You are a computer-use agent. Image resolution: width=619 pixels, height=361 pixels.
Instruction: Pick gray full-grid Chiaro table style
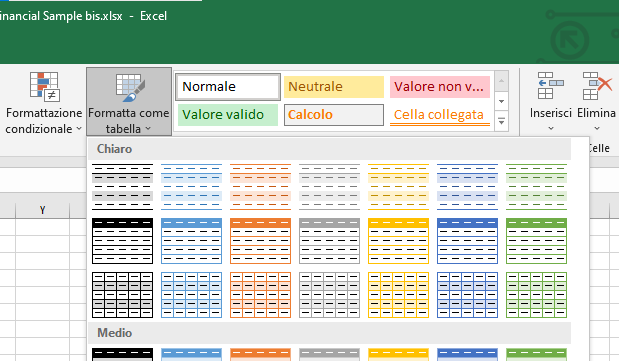tap(329, 295)
